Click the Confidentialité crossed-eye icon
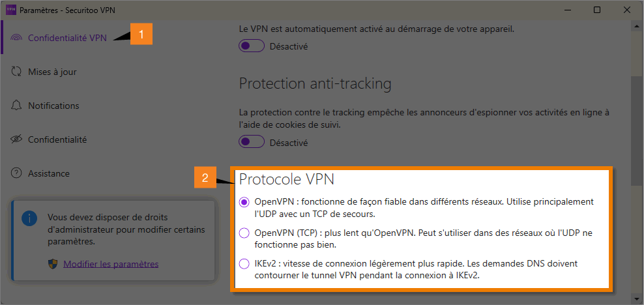This screenshot has height=305, width=644. pos(16,139)
